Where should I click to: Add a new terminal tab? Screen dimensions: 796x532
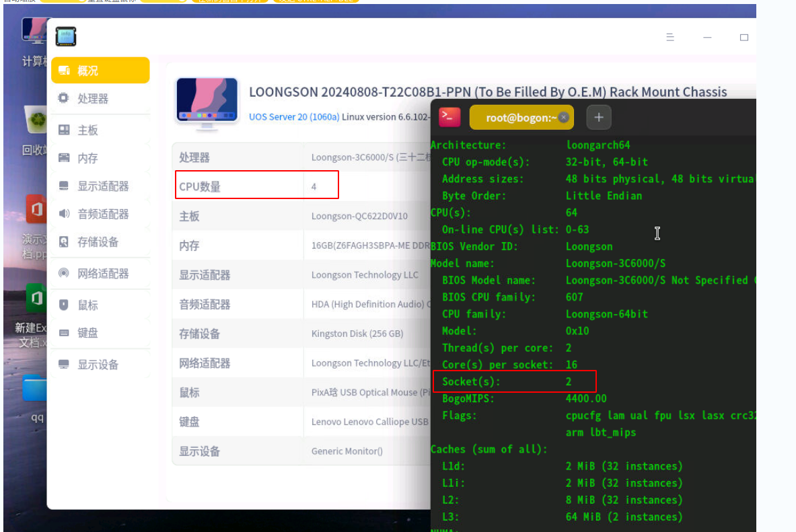[598, 118]
